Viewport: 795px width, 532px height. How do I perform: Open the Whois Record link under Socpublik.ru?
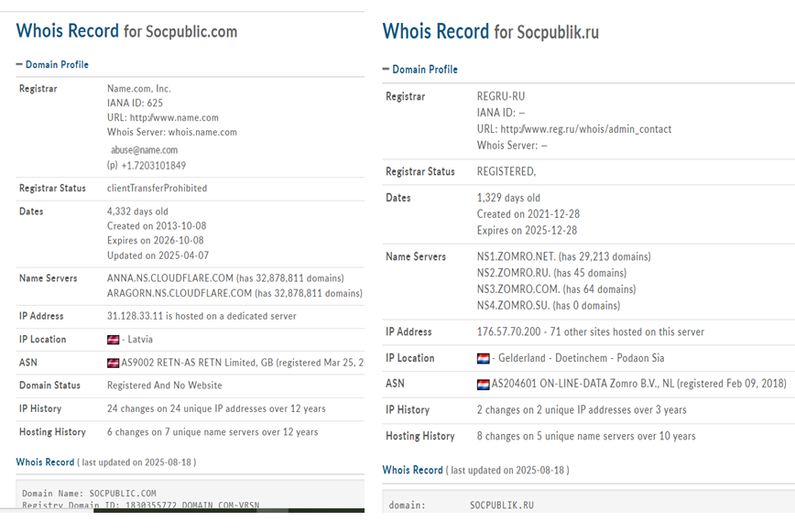click(413, 470)
